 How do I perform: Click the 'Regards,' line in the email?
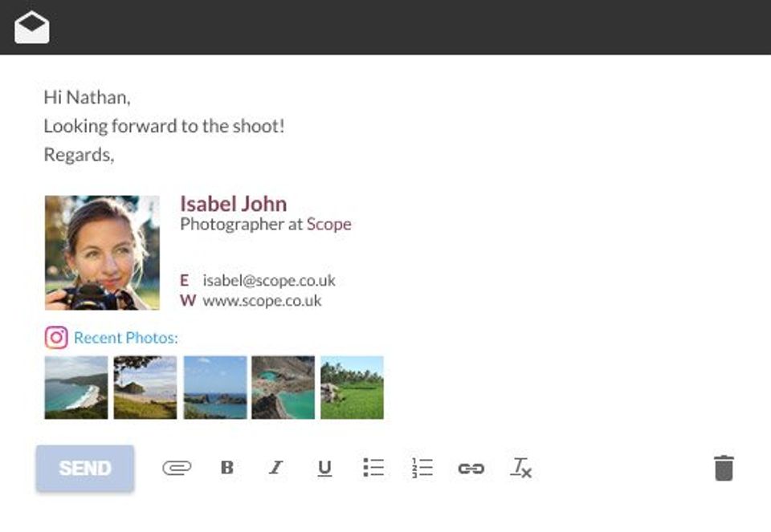coord(79,155)
